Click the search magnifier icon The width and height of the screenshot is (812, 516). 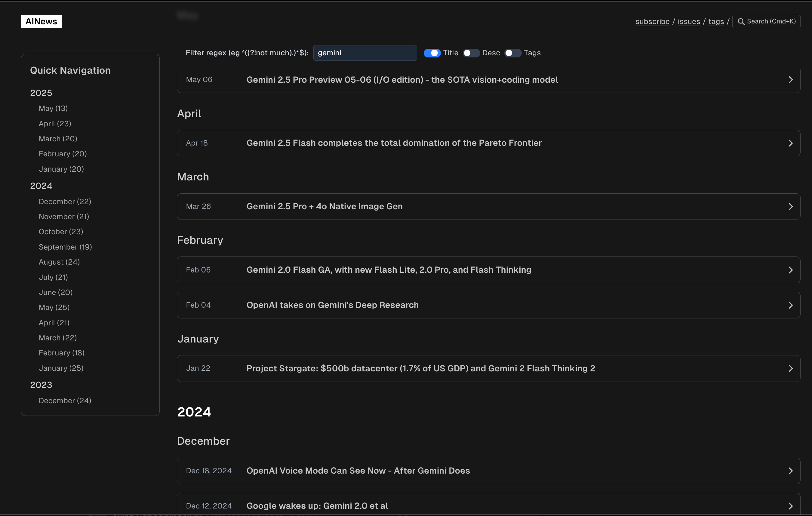741,22
